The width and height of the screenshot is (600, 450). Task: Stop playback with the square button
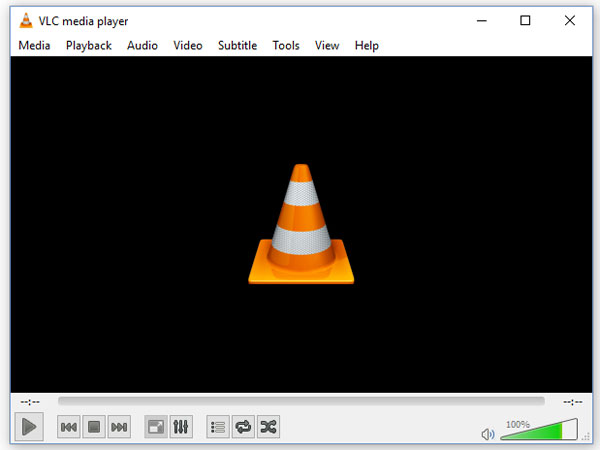point(94,427)
